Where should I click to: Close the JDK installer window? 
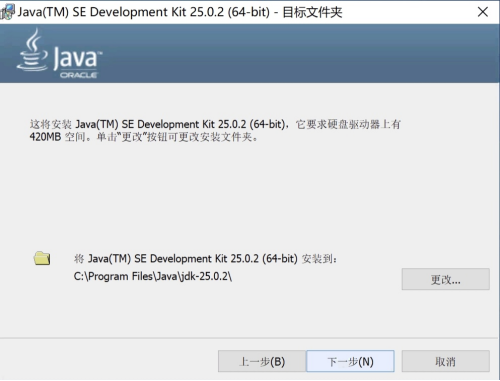pos(483,12)
